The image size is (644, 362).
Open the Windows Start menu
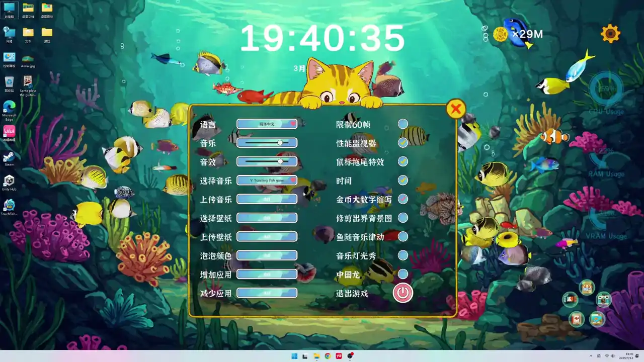coord(294,356)
